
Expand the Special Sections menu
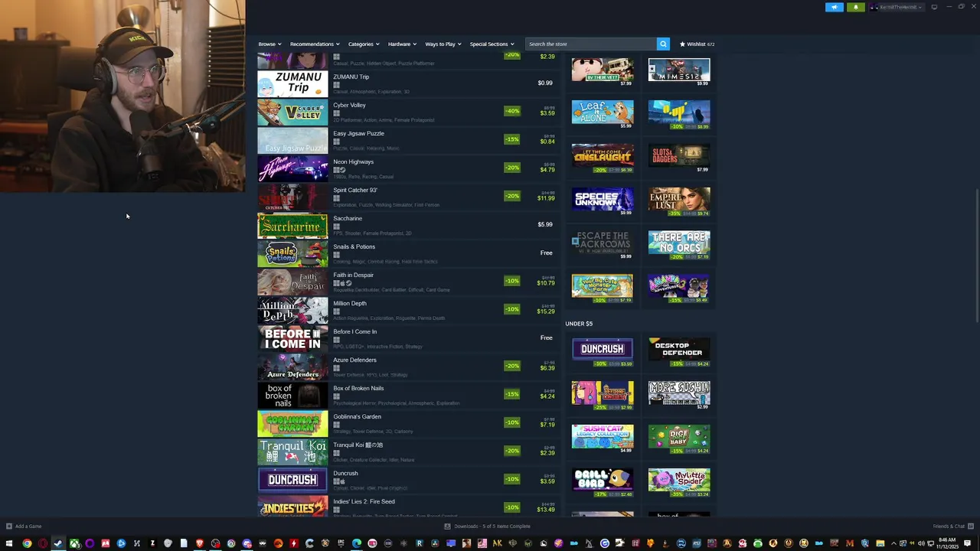tap(492, 44)
